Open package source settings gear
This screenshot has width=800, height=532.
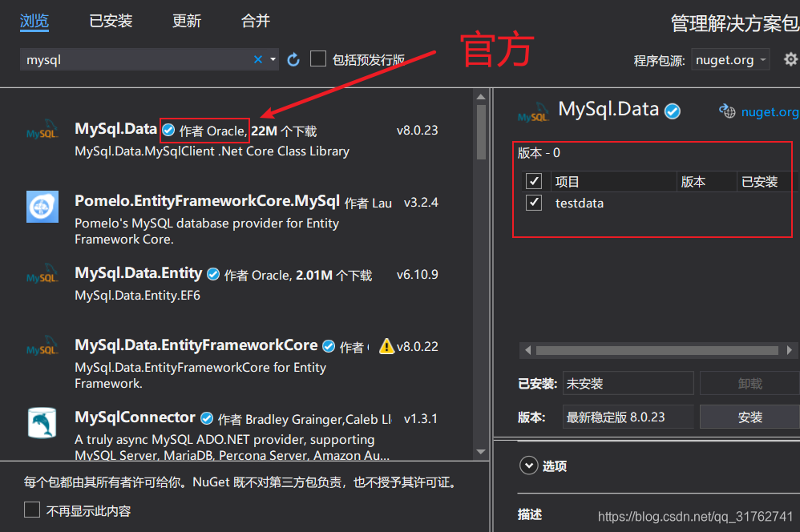tap(790, 59)
